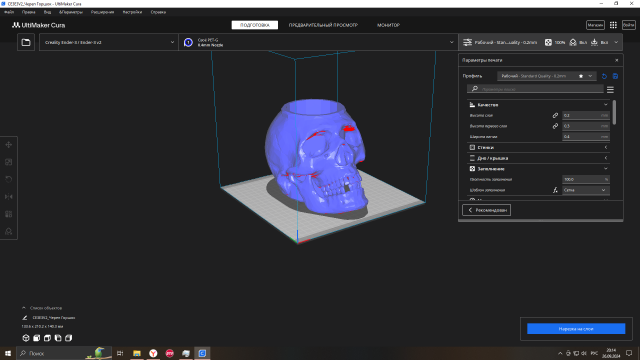This screenshot has width=640, height=360.
Task: Reset profile changes with blue undo arrow
Action: [604, 76]
